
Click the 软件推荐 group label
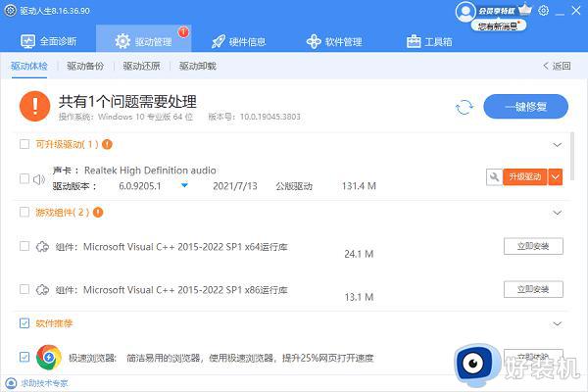click(x=54, y=323)
